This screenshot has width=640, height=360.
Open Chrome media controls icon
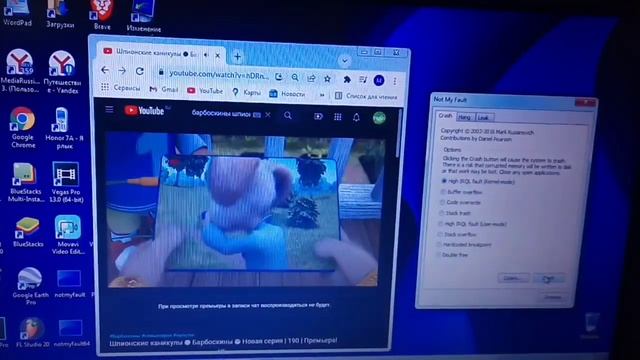(363, 80)
